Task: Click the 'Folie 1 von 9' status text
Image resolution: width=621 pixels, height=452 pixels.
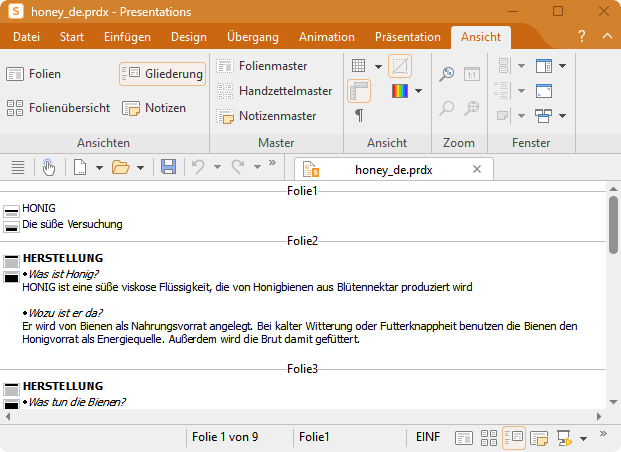Action: coord(225,437)
